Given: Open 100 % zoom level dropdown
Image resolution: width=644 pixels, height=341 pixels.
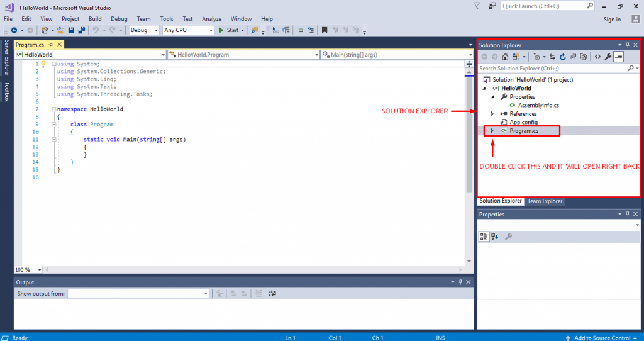Looking at the screenshot, I should [x=28, y=269].
